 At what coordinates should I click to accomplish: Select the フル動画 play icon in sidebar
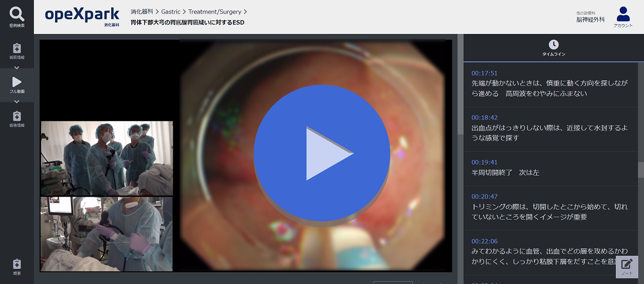(x=17, y=82)
